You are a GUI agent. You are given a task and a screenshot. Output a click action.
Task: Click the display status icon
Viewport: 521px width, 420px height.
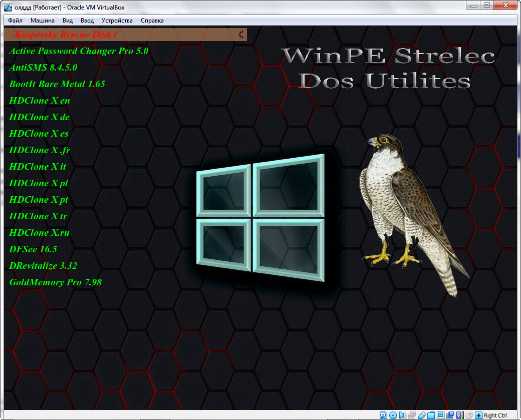click(x=440, y=415)
